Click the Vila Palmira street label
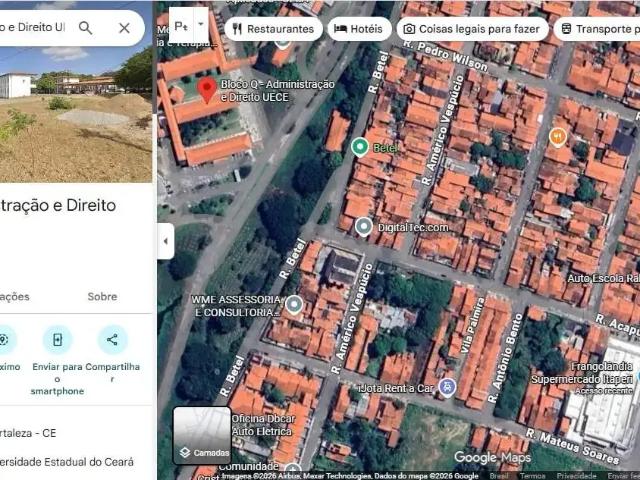 [x=473, y=325]
